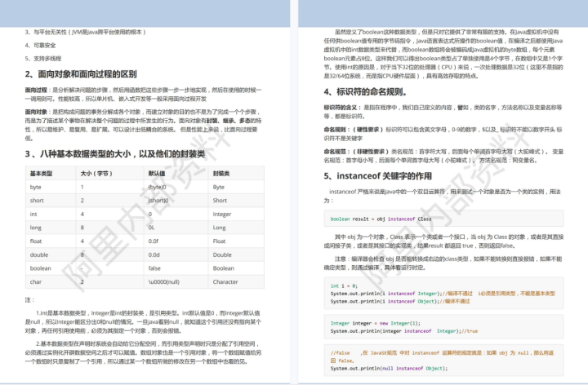588x385 pixels.
Task: Click heading "4、标识符的命名规则。"
Action: (366, 91)
